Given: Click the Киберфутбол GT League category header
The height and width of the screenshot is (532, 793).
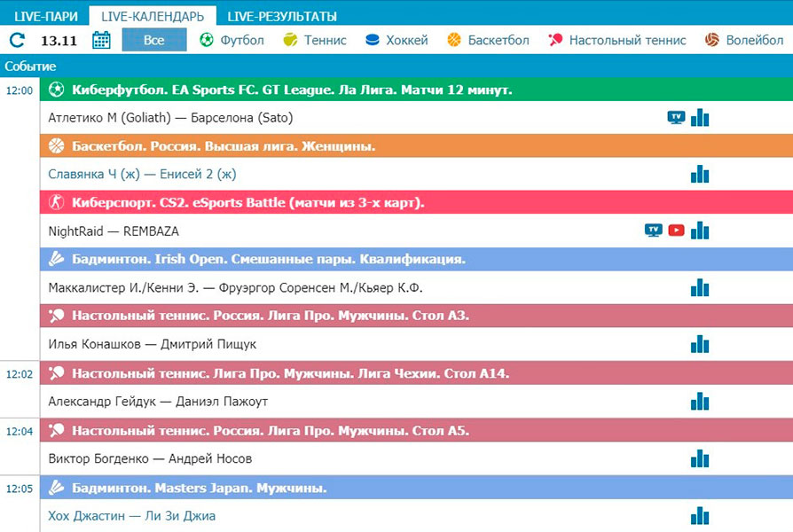Looking at the screenshot, I should [291, 90].
